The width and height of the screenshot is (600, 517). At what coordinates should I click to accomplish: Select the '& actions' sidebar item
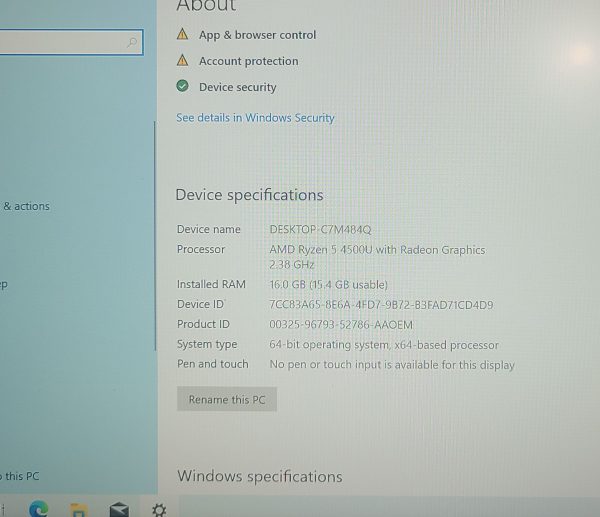(x=26, y=206)
